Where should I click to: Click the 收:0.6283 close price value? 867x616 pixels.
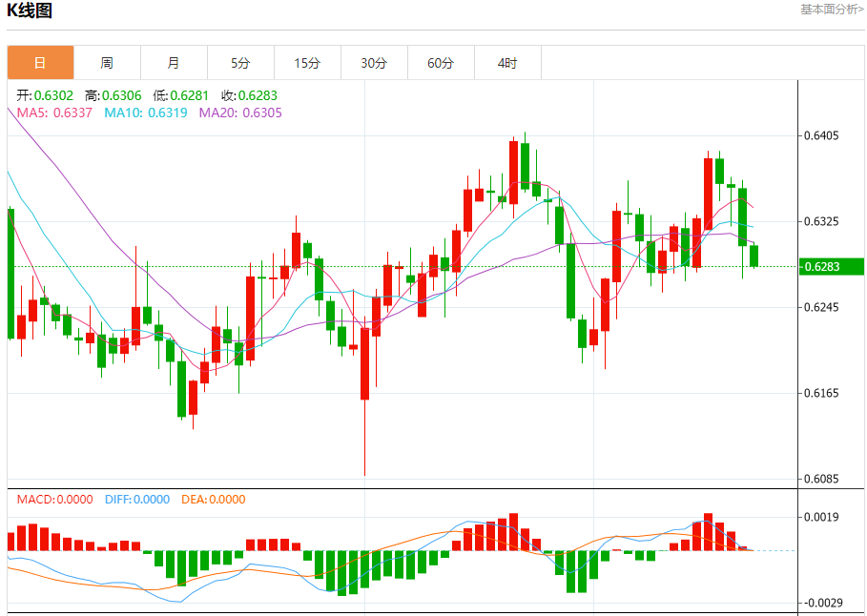pos(250,95)
